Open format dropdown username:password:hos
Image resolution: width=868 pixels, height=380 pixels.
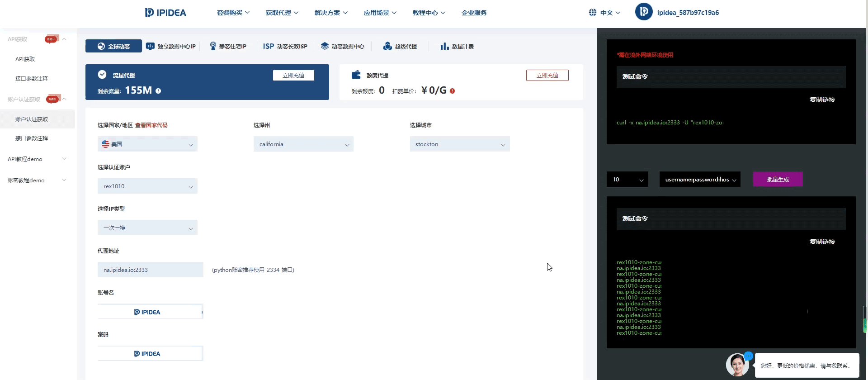(x=700, y=179)
